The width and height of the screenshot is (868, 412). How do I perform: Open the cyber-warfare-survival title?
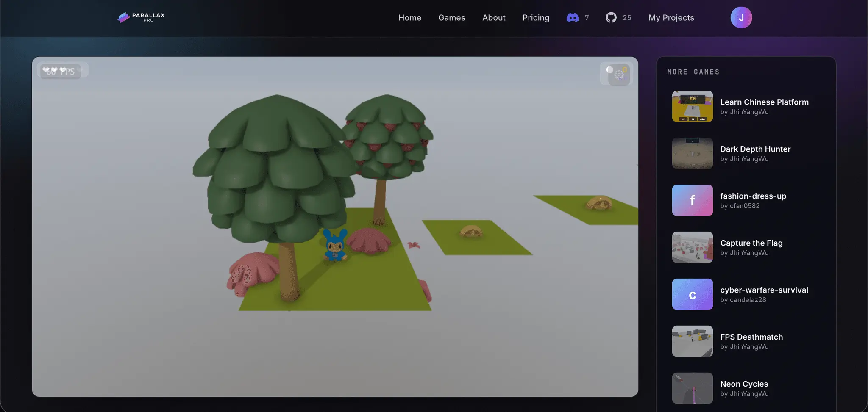(764, 290)
